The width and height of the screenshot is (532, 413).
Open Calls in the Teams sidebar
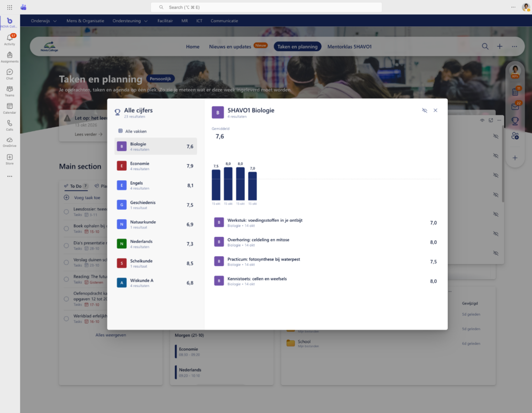point(9,125)
